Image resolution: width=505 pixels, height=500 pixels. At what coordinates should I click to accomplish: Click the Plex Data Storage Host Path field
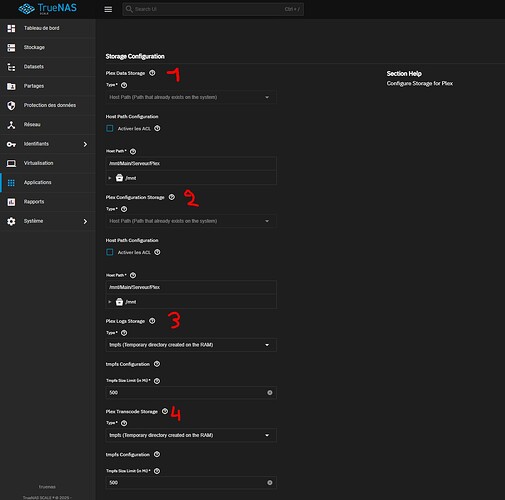191,163
